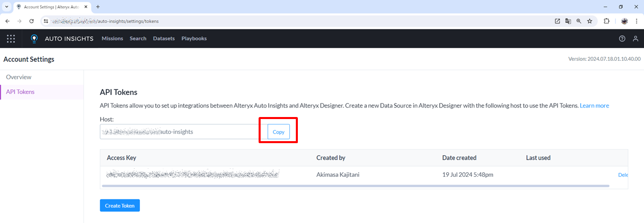Screen dimensions: 644x223
Task: Click the browser zoom magnifier icon
Action: 579,21
